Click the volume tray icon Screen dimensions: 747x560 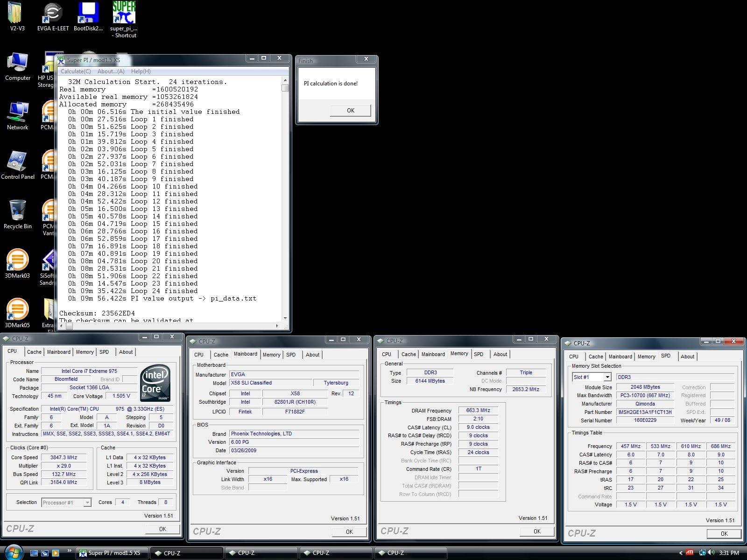(712, 553)
